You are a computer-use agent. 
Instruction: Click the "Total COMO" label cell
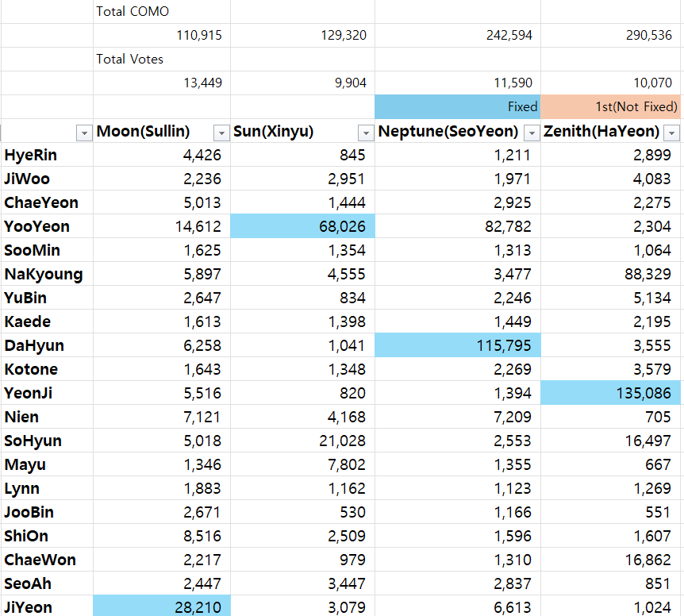(x=161, y=11)
